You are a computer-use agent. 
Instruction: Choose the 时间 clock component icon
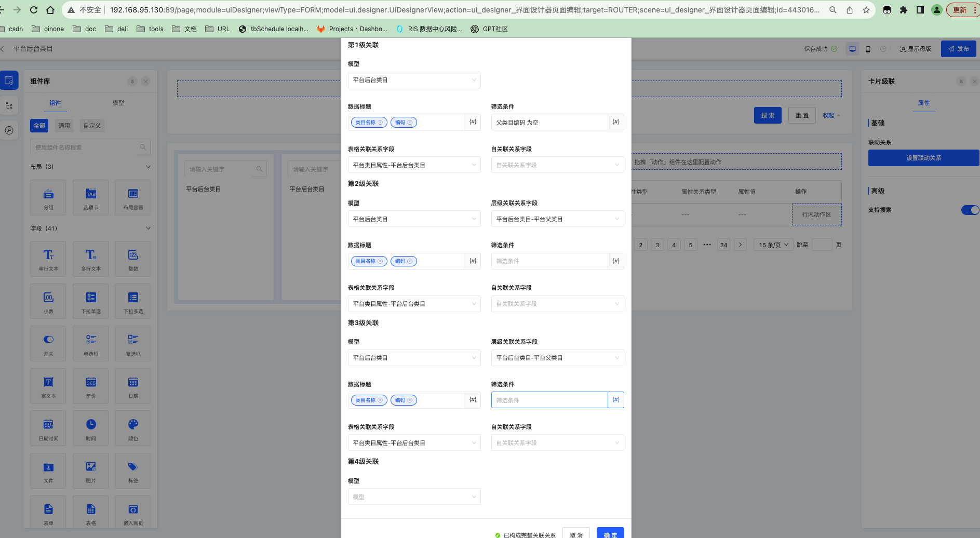(x=91, y=428)
